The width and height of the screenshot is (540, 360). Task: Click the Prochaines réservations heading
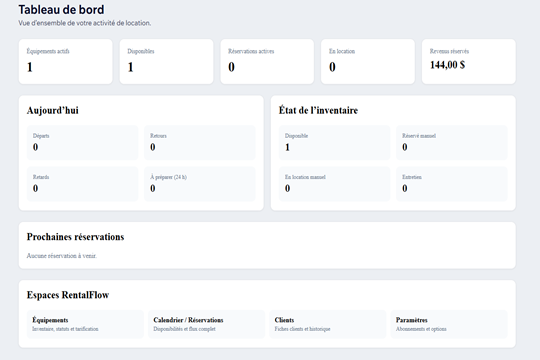[x=75, y=237]
